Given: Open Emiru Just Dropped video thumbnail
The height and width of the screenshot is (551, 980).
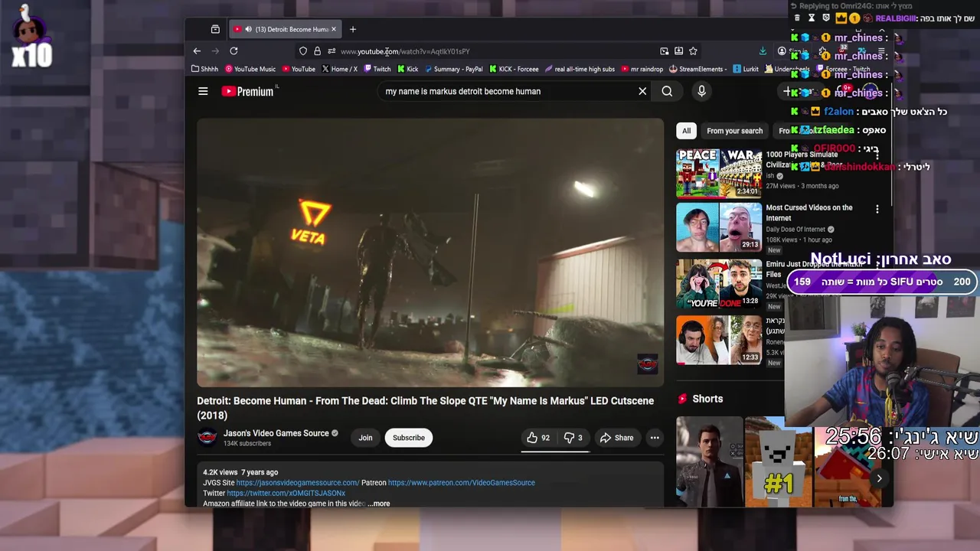Looking at the screenshot, I should point(719,283).
